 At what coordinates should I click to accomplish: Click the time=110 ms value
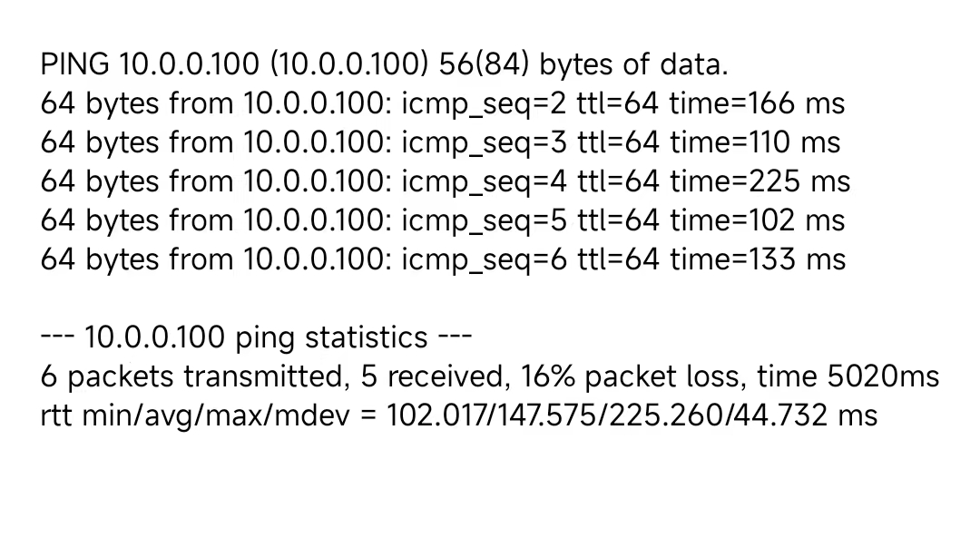(755, 142)
